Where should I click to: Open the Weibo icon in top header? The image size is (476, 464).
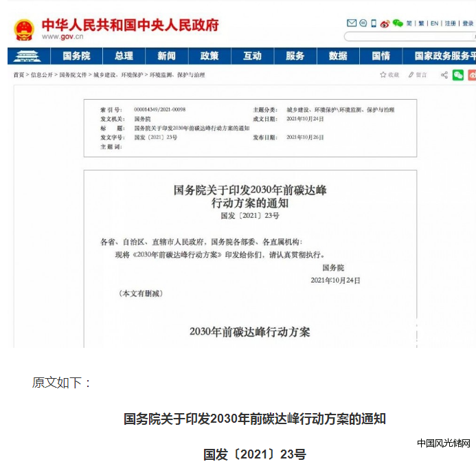tap(385, 23)
